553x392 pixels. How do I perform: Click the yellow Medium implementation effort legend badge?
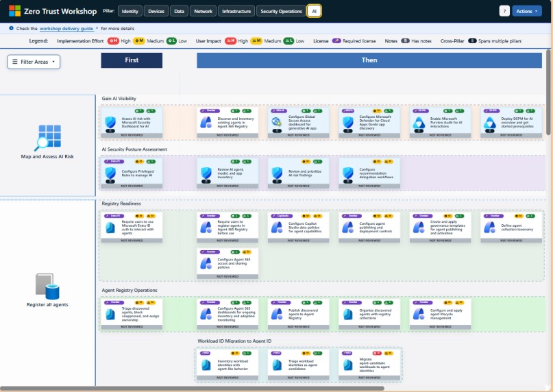point(139,41)
